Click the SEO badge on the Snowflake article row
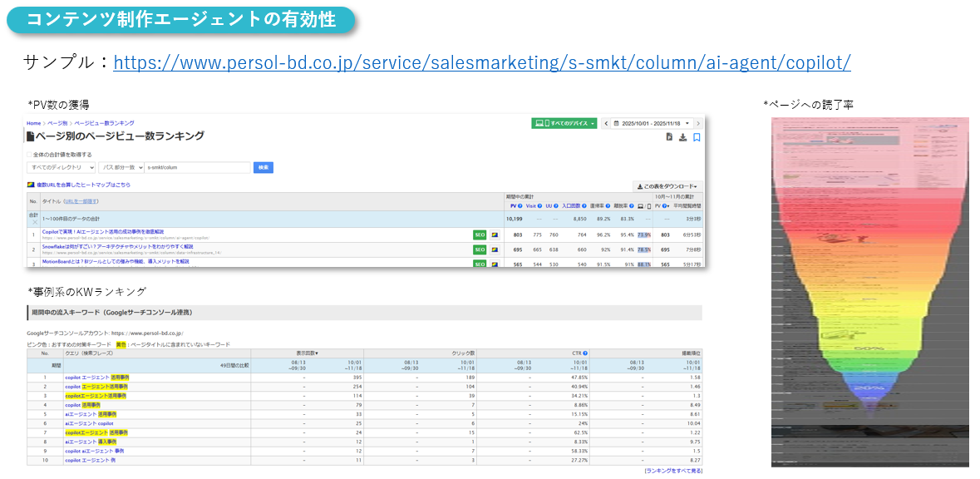Image resolution: width=980 pixels, height=479 pixels. pyautogui.click(x=479, y=249)
